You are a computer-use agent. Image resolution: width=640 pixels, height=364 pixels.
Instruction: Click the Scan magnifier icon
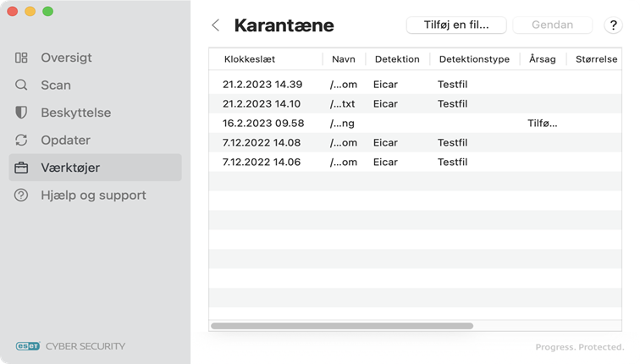[21, 85]
